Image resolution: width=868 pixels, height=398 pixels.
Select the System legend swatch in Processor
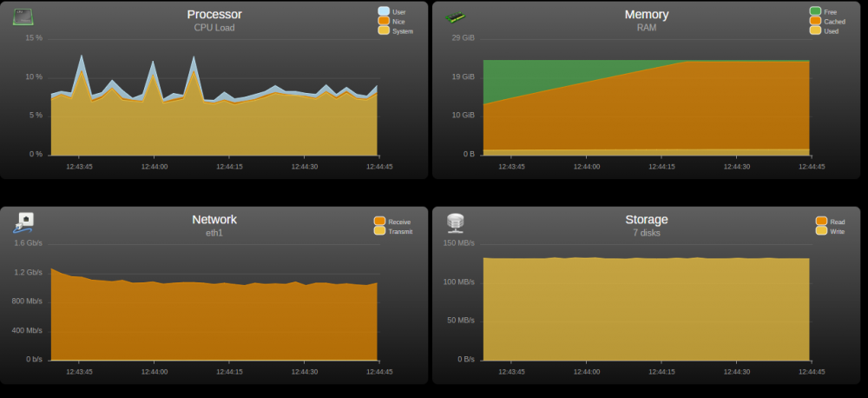(384, 30)
